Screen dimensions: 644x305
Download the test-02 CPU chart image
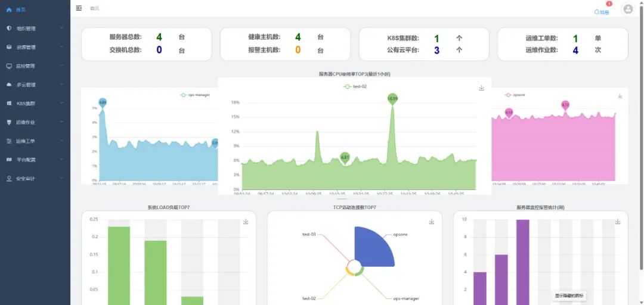482,88
